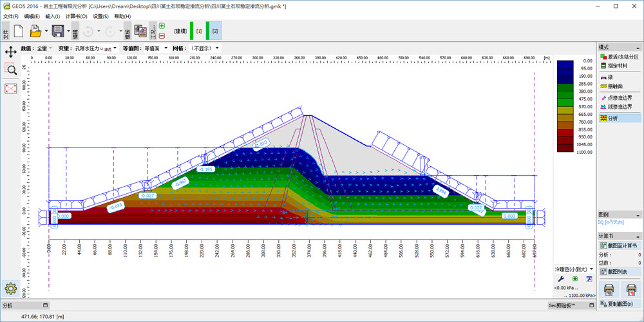The height and width of the screenshot is (322, 644).
Task: Switch to the [建模] stage
Action: point(180,31)
